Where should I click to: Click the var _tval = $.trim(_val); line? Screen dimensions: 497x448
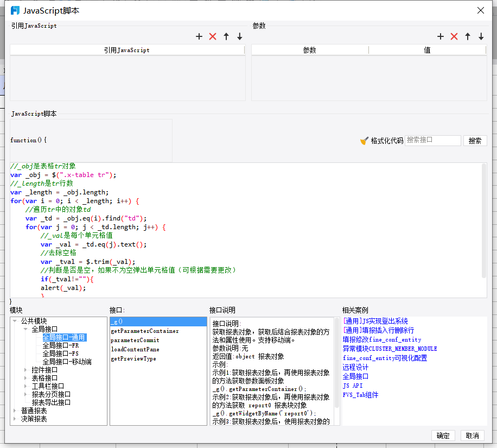88,262
